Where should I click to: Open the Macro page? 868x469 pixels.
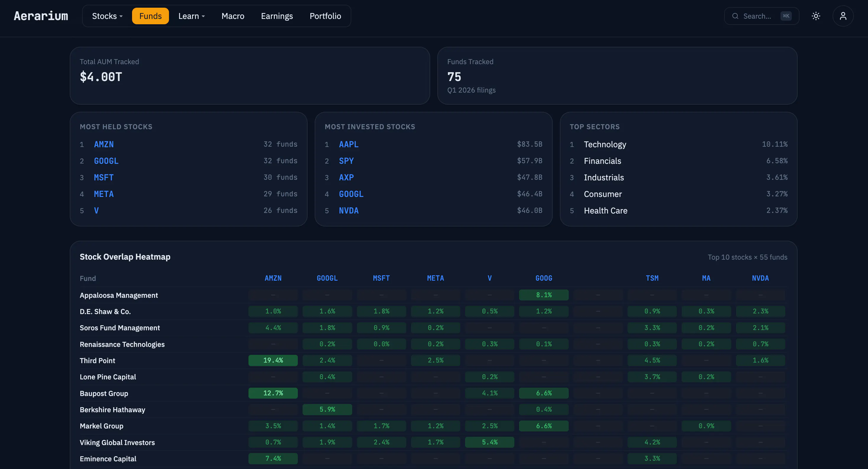point(233,16)
